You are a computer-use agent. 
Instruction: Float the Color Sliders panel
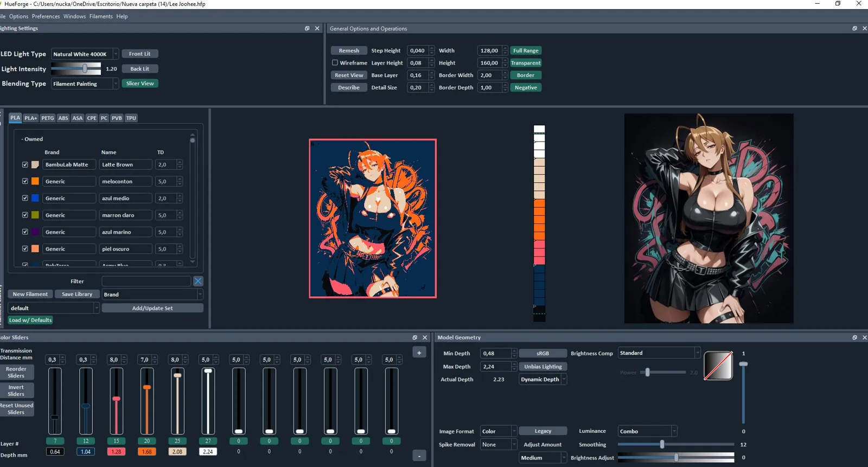[415, 337]
